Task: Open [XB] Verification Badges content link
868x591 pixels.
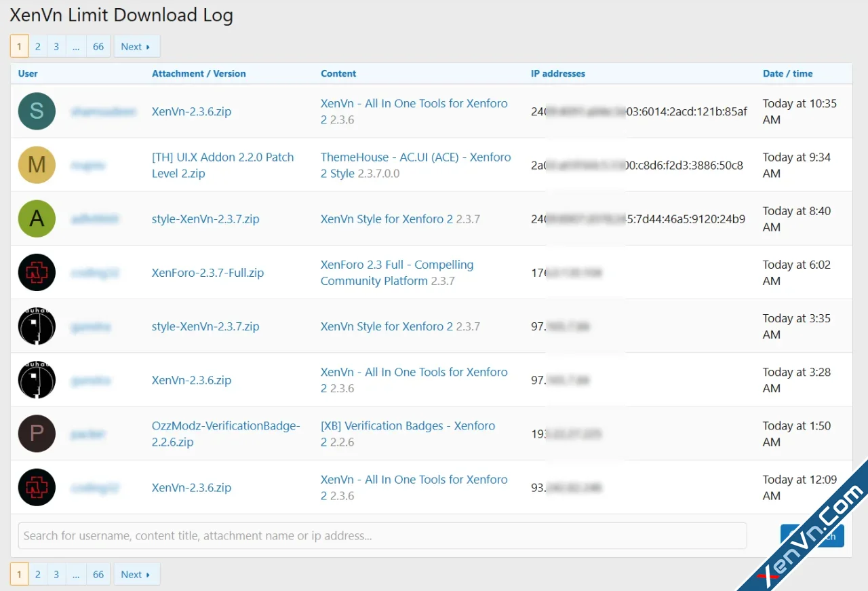Action: [x=408, y=434]
